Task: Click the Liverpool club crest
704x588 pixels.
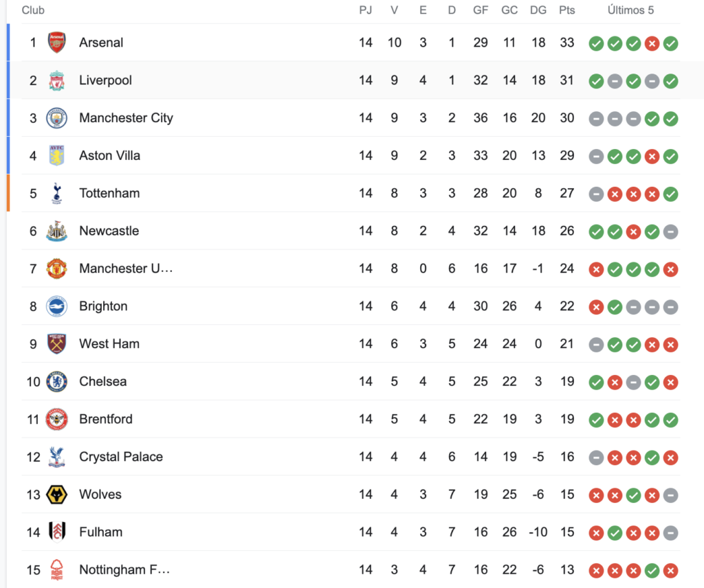Action: point(56,80)
